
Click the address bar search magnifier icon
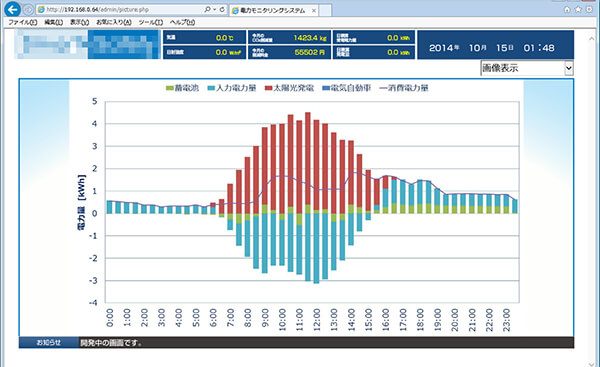tap(207, 9)
